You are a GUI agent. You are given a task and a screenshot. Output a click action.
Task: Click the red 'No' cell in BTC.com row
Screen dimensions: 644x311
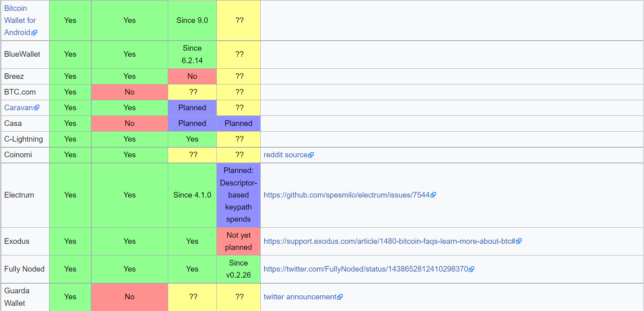(130, 92)
